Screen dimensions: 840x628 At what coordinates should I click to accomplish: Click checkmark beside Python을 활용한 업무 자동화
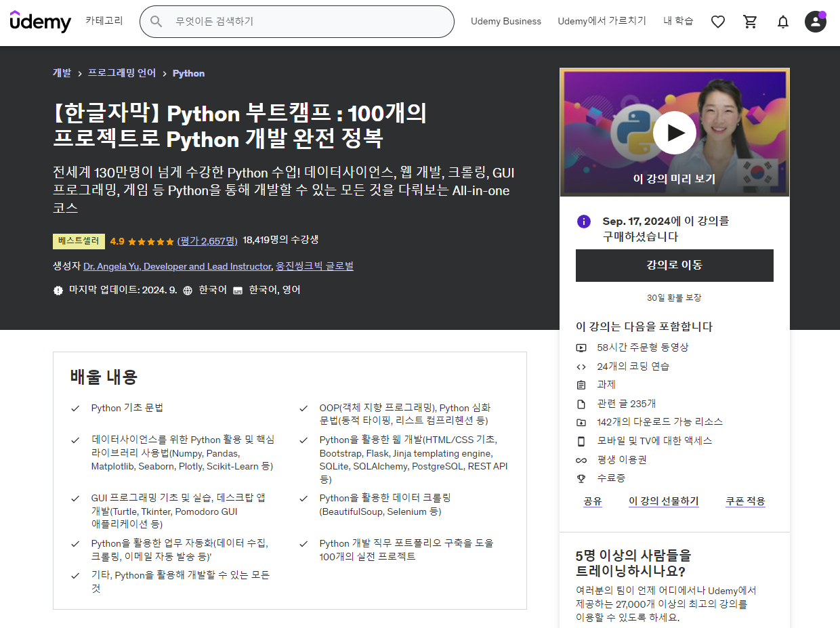coord(76,544)
